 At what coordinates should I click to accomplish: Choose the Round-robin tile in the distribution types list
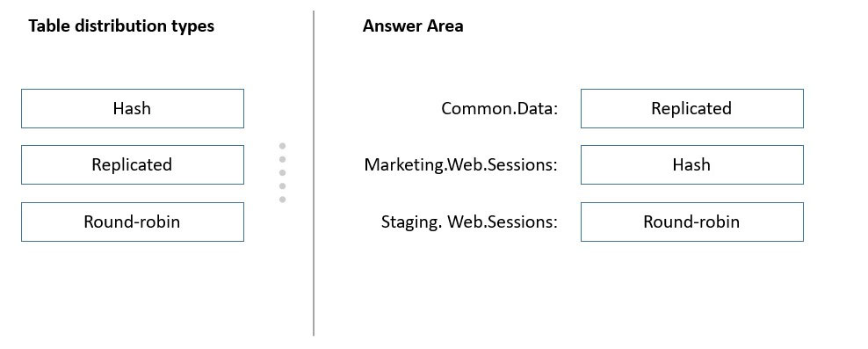[x=133, y=222]
